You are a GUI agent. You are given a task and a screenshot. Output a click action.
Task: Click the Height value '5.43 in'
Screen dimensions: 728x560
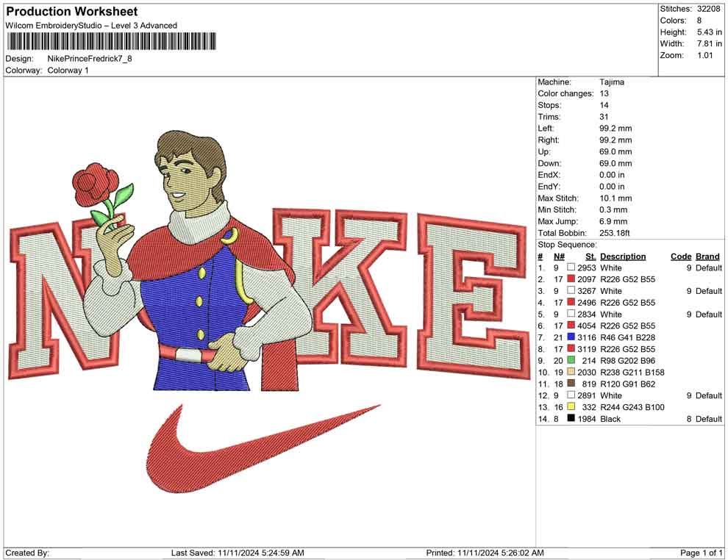coord(710,32)
